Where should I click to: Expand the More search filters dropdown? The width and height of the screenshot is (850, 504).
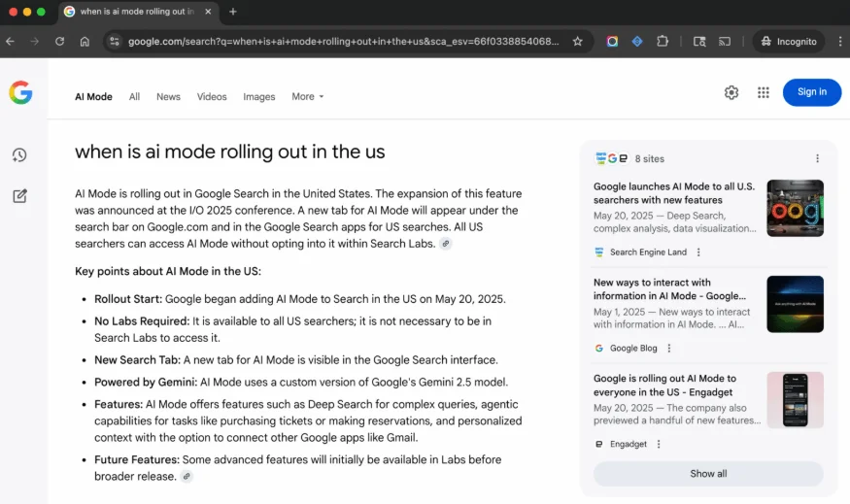pos(307,97)
